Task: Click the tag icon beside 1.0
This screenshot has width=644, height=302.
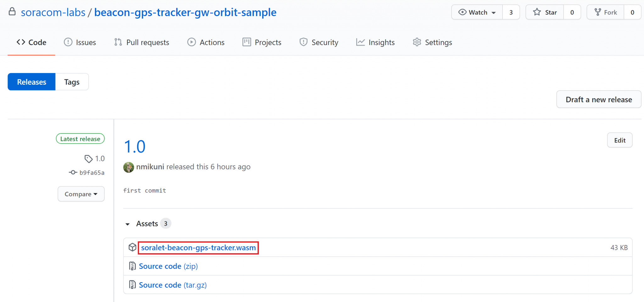Action: 88,159
